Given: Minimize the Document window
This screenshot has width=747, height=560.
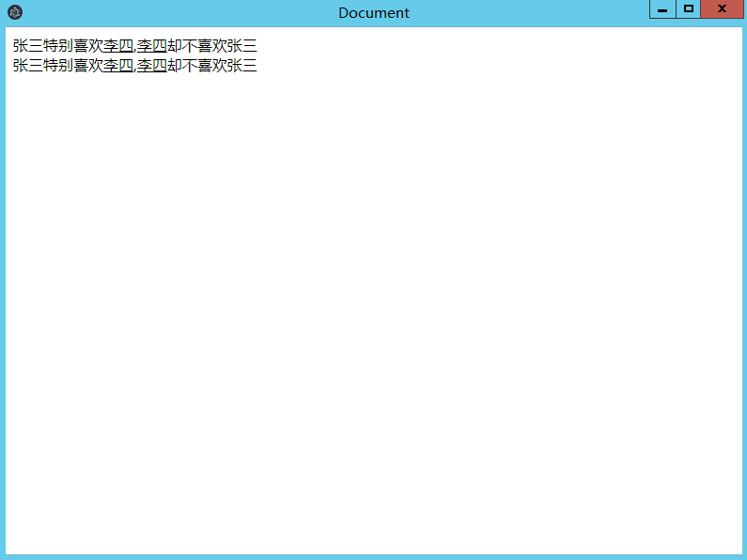Looking at the screenshot, I should point(662,9).
